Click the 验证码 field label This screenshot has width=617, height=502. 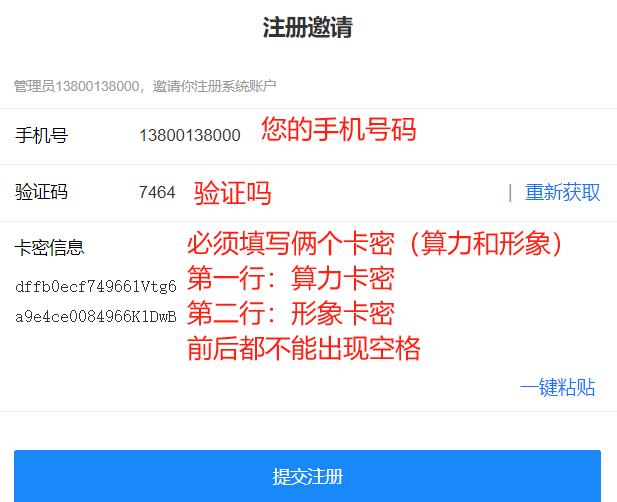[41, 193]
